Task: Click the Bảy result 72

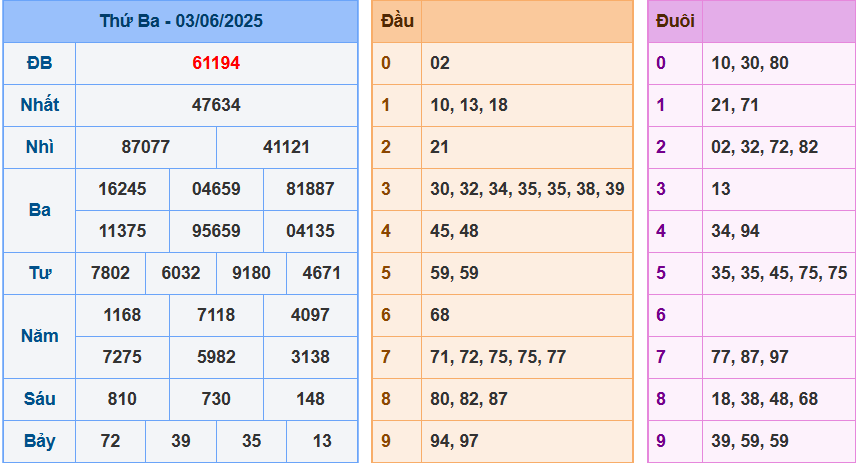Action: [x=110, y=441]
